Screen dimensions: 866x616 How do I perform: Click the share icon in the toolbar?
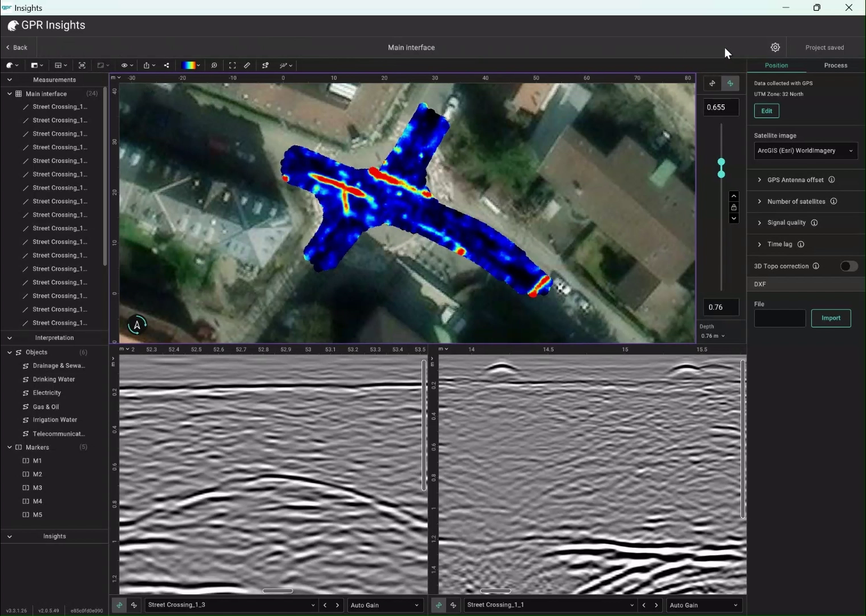[x=167, y=65]
